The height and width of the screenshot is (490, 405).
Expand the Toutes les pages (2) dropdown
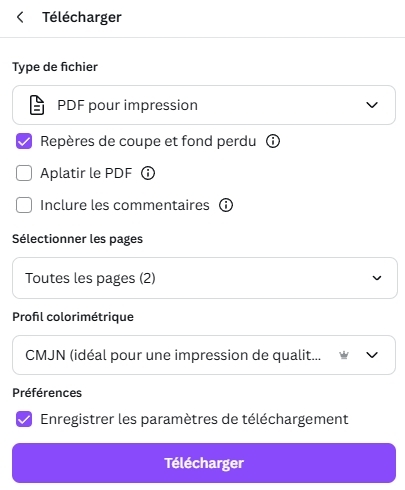(205, 278)
